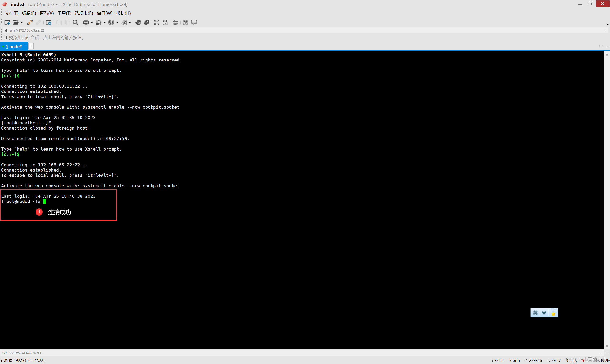The width and height of the screenshot is (610, 364).
Task: Click the Print toolbar icon
Action: coord(86,23)
